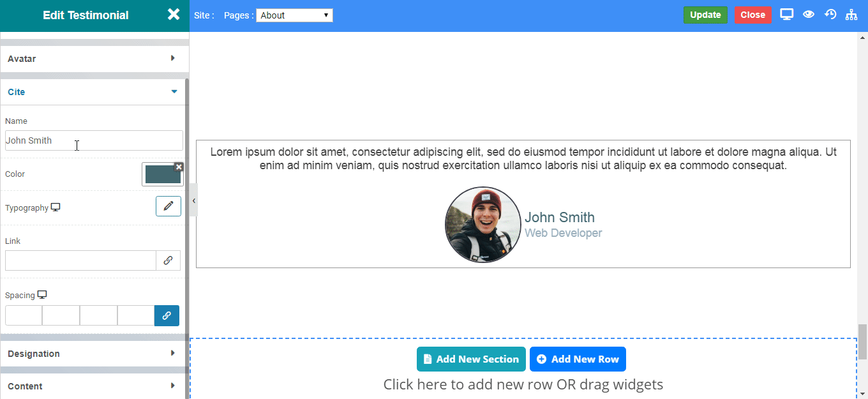Click the eye preview icon in top bar
This screenshot has height=399, width=868.
click(x=809, y=15)
